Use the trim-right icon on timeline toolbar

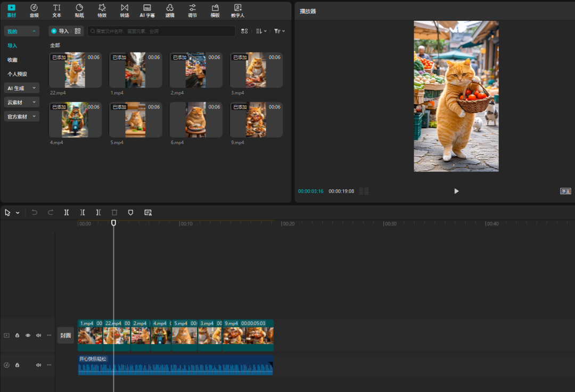[98, 212]
